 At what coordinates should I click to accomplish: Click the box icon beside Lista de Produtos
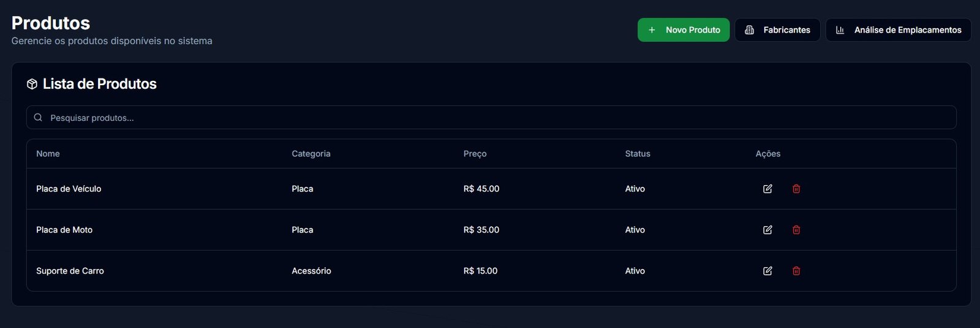tap(32, 84)
